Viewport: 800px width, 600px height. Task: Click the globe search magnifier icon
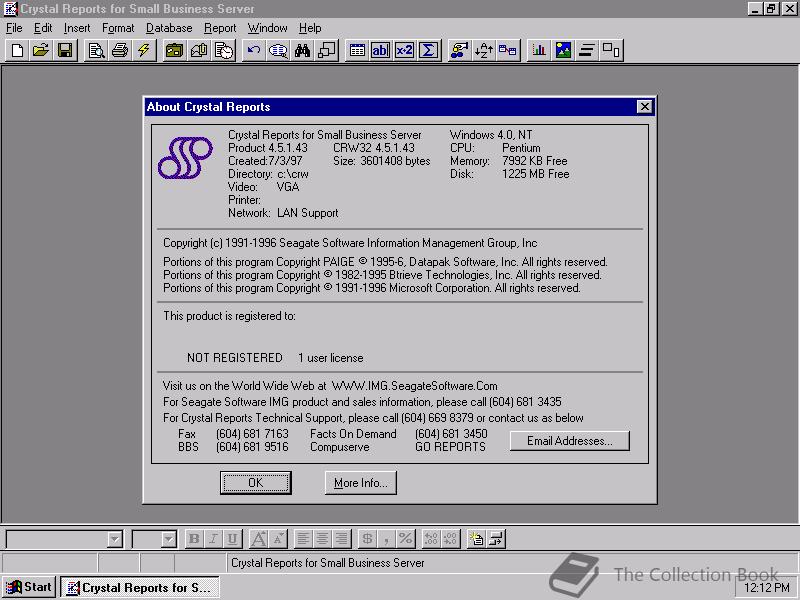[278, 51]
